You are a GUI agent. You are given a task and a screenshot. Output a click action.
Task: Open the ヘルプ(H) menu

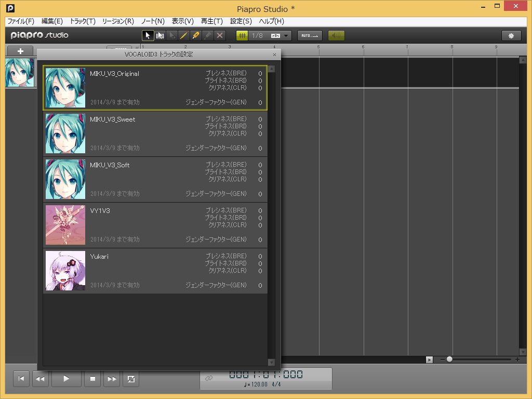(271, 21)
